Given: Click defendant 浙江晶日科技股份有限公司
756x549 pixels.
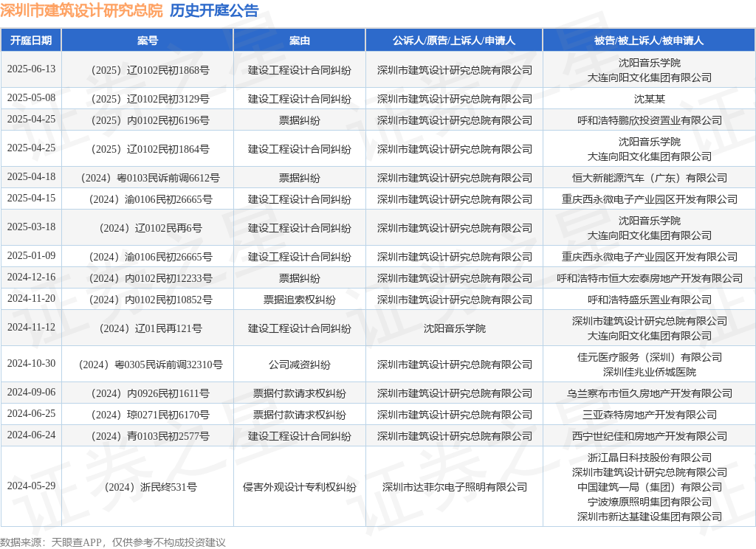Looking at the screenshot, I should pyautogui.click(x=649, y=457).
